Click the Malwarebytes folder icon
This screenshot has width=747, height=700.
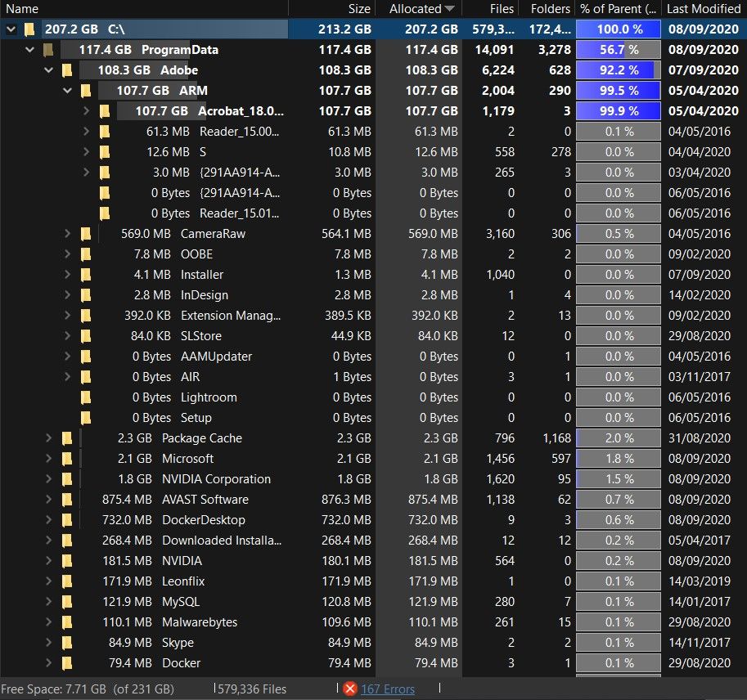[67, 622]
